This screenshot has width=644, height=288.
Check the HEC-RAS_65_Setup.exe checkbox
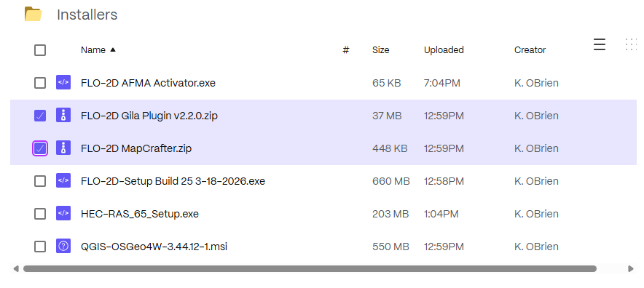tap(40, 214)
